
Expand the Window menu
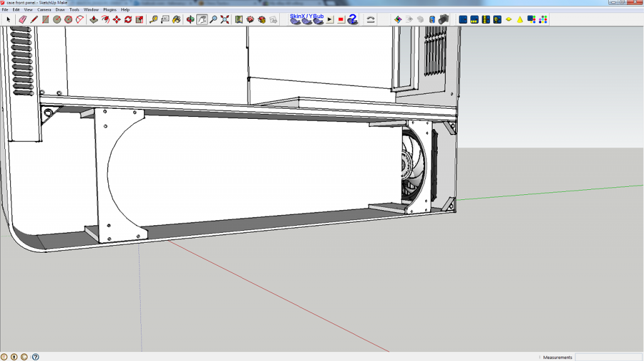(x=91, y=10)
